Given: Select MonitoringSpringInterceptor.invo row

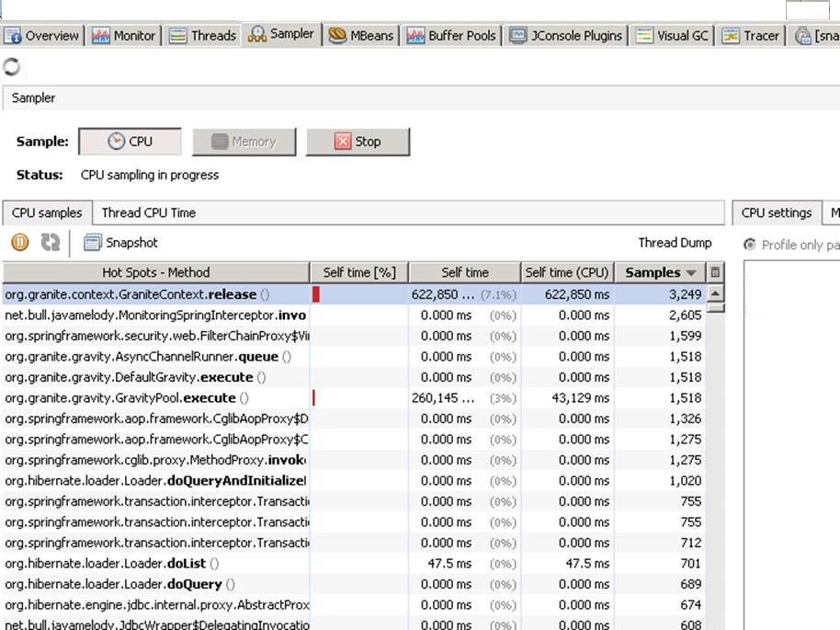Looking at the screenshot, I should 354,315.
